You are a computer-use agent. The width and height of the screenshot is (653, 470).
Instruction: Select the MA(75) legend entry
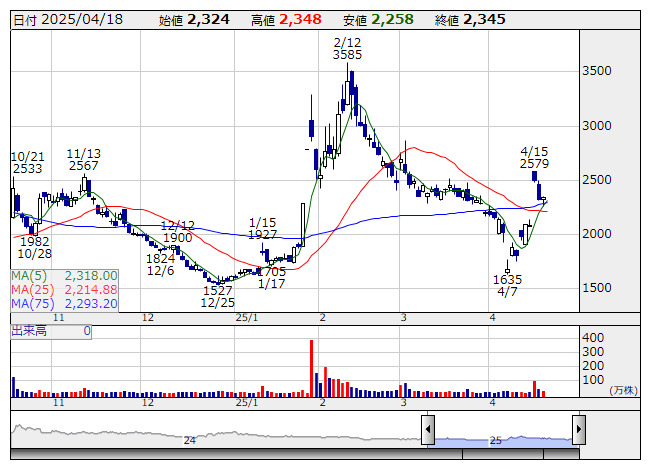[65, 303]
